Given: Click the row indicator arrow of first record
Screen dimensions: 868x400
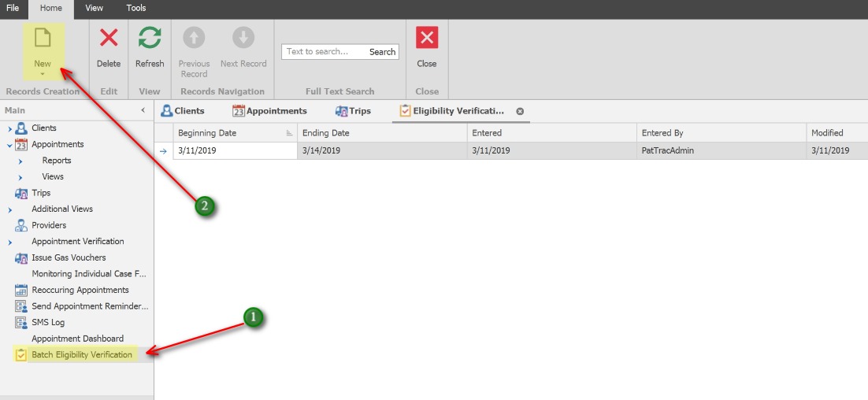Looking at the screenshot, I should (163, 151).
